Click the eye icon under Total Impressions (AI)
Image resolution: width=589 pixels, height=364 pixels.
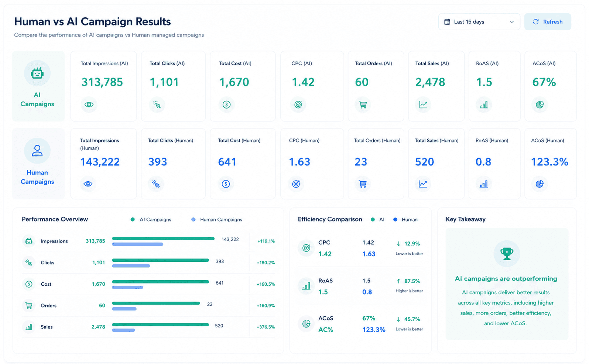(89, 105)
